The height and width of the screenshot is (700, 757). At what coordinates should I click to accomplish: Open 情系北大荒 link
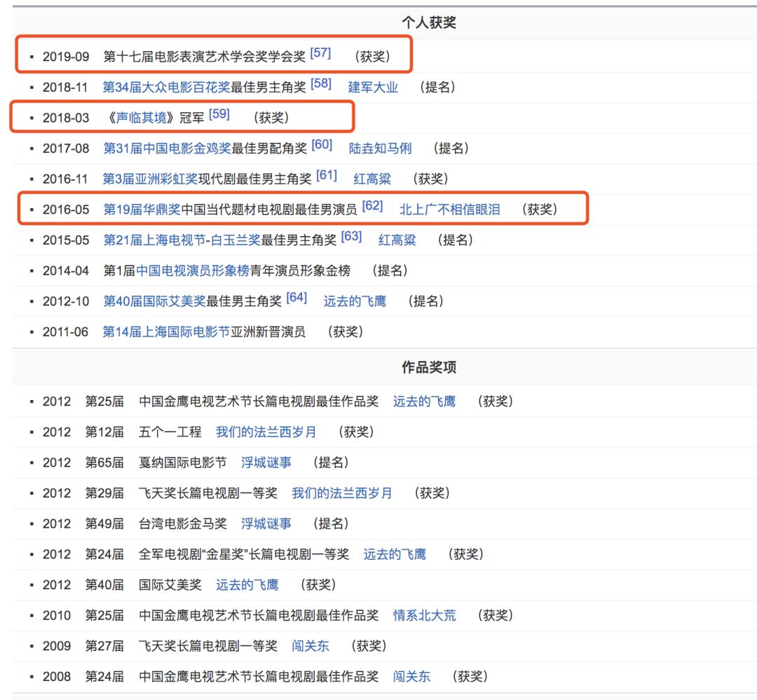point(424,615)
